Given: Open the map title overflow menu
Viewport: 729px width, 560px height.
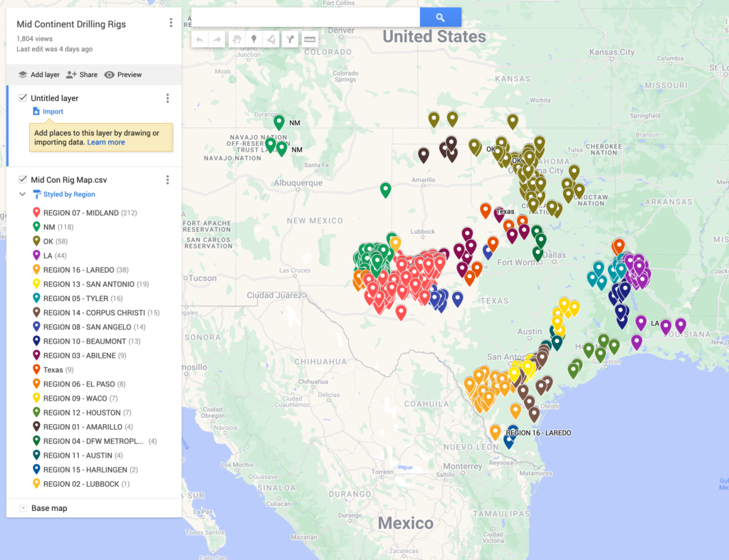Looking at the screenshot, I should coord(171,22).
